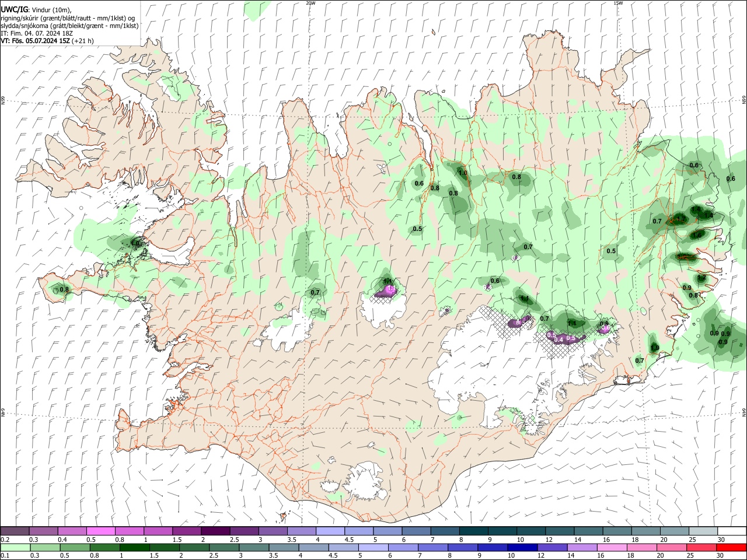
Task: Click the green 0.5 swatch in lower rain legend
Action: 76,548
